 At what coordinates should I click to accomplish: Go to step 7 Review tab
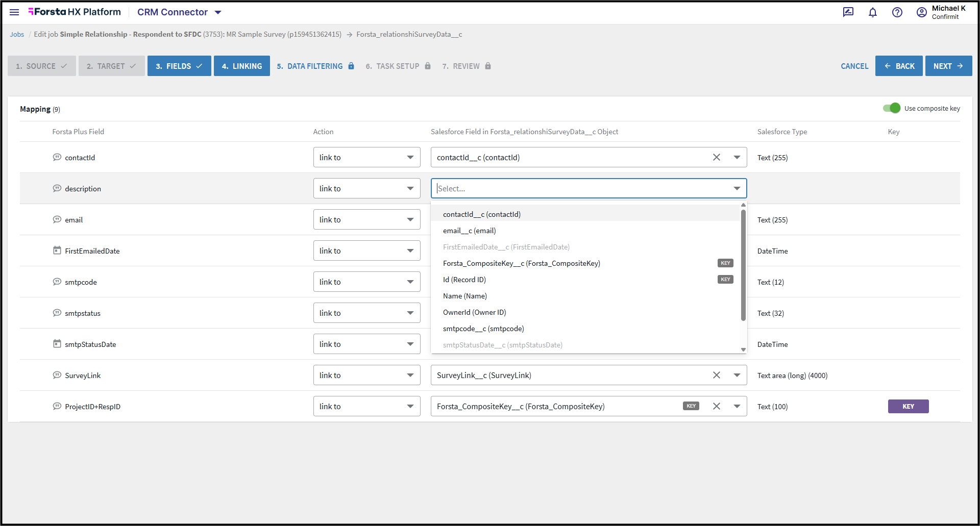467,66
